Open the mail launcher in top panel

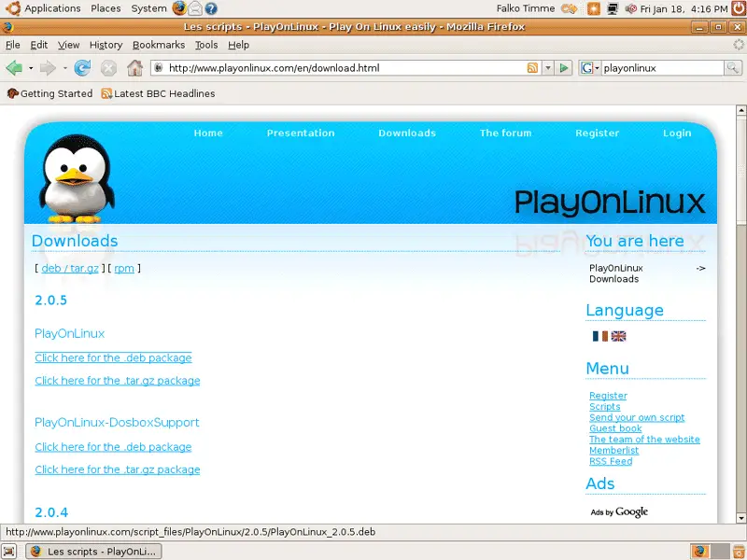point(195,8)
